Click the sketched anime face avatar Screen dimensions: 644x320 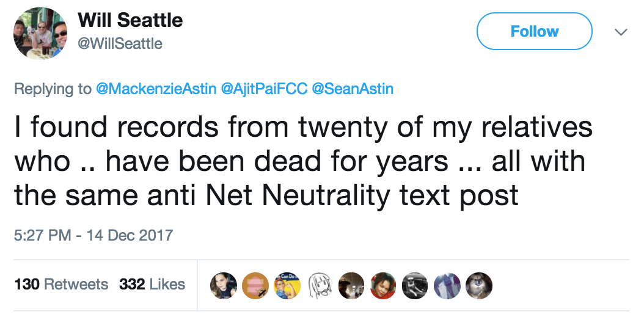coord(318,285)
